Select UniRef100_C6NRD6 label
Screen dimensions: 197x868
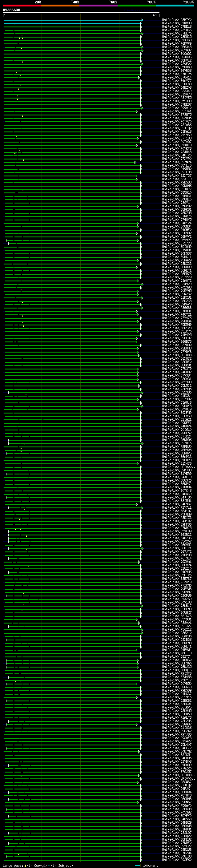[177, 440]
